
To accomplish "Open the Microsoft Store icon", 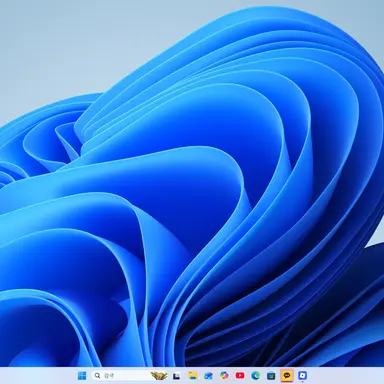I will point(271,376).
